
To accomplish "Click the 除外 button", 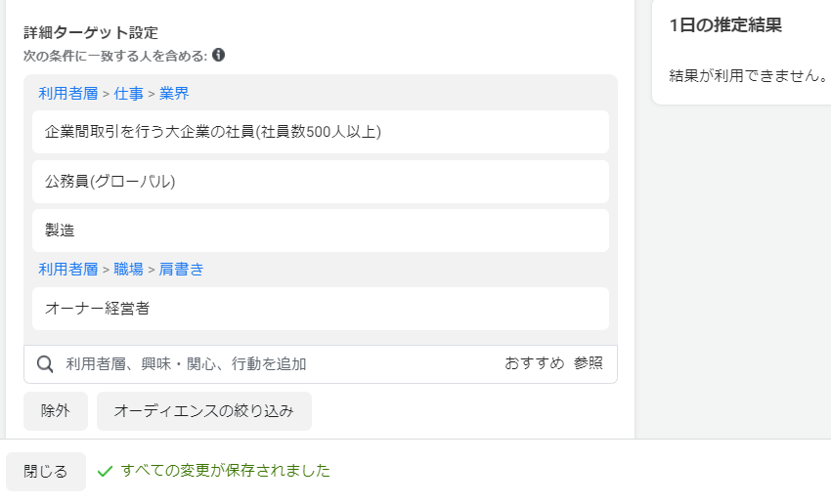I will pyautogui.click(x=56, y=411).
